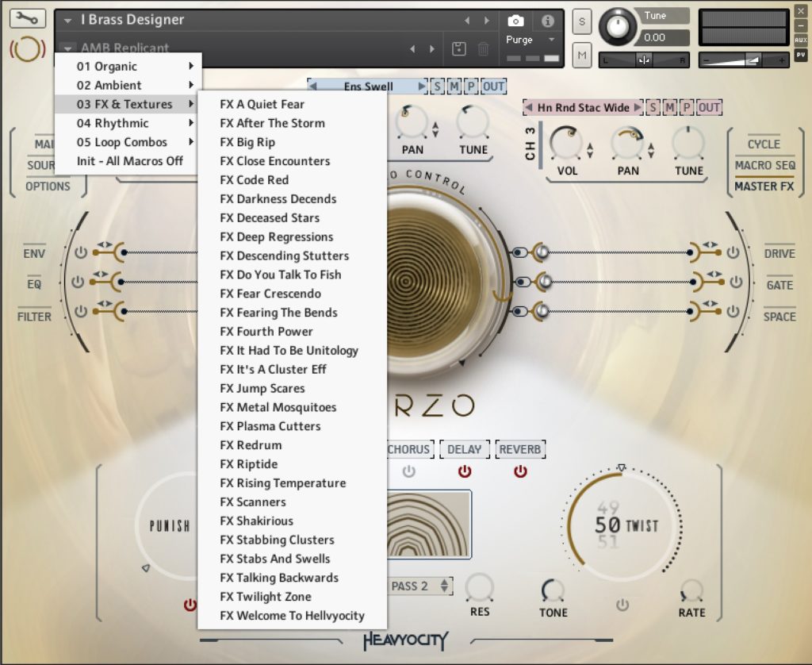Toggle ENV power button
The width and height of the screenshot is (812, 665).
(x=81, y=252)
